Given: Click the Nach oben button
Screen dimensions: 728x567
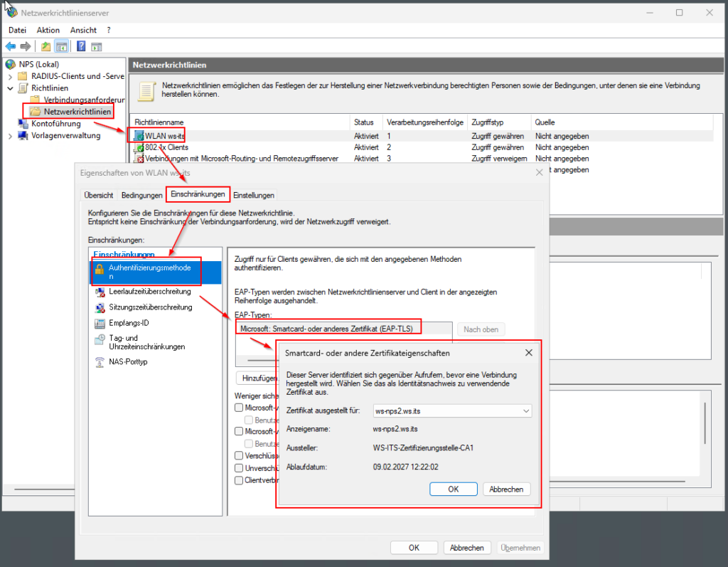Looking at the screenshot, I should pyautogui.click(x=481, y=329).
